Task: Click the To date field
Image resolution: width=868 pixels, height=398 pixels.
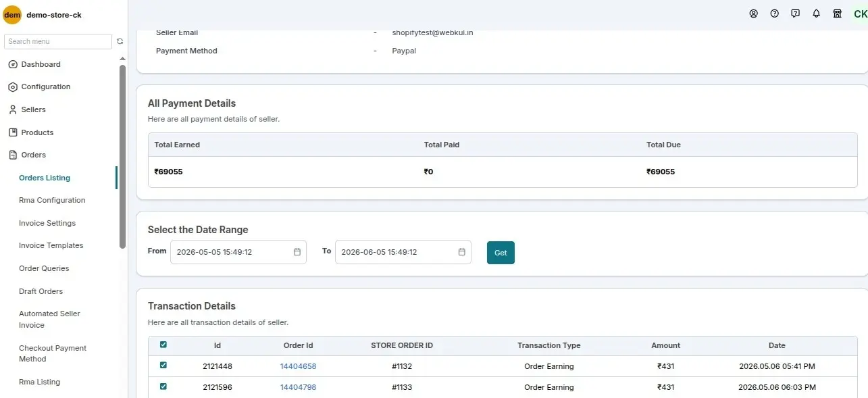Action: tap(403, 252)
